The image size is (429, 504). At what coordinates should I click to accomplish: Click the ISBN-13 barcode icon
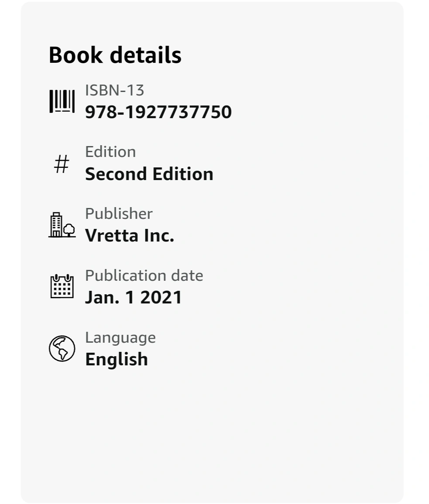(62, 101)
